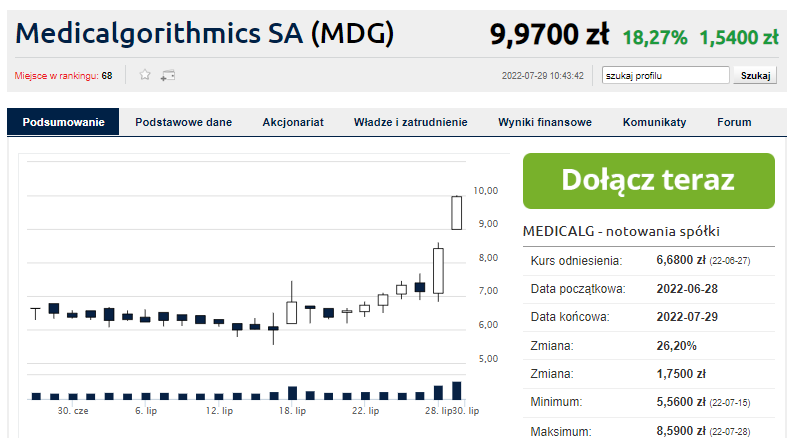View the Wyniki finansowe tab
Viewport: 790px width, 438px height.
[545, 122]
